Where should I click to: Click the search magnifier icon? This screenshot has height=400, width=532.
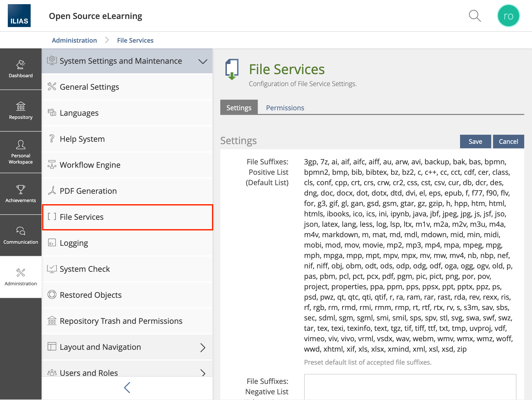point(475,16)
